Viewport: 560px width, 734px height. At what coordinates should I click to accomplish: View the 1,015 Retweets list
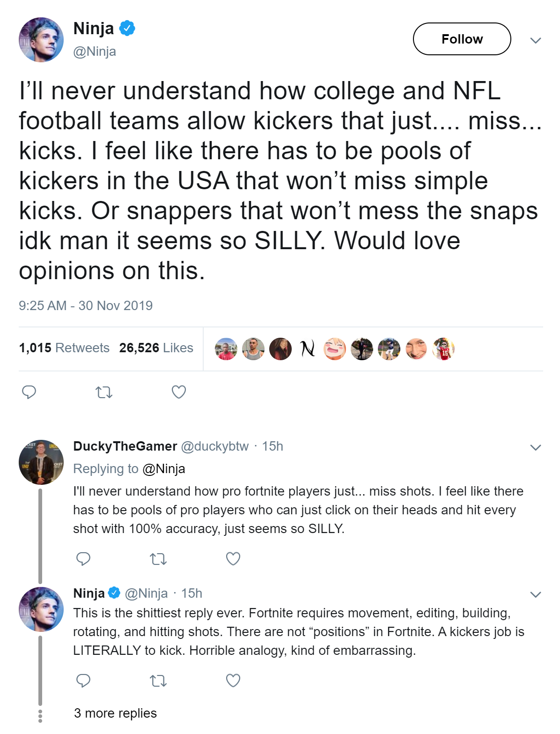(64, 348)
